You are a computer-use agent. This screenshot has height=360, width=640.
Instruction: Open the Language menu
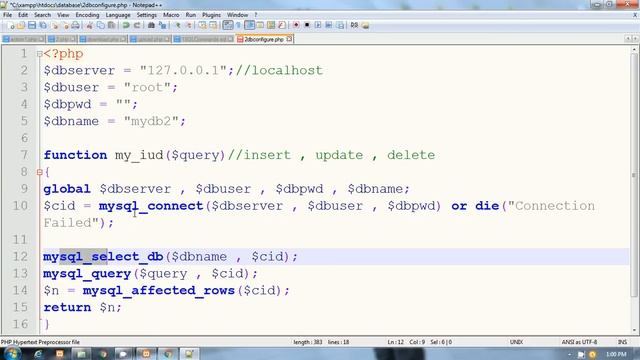pos(118,15)
